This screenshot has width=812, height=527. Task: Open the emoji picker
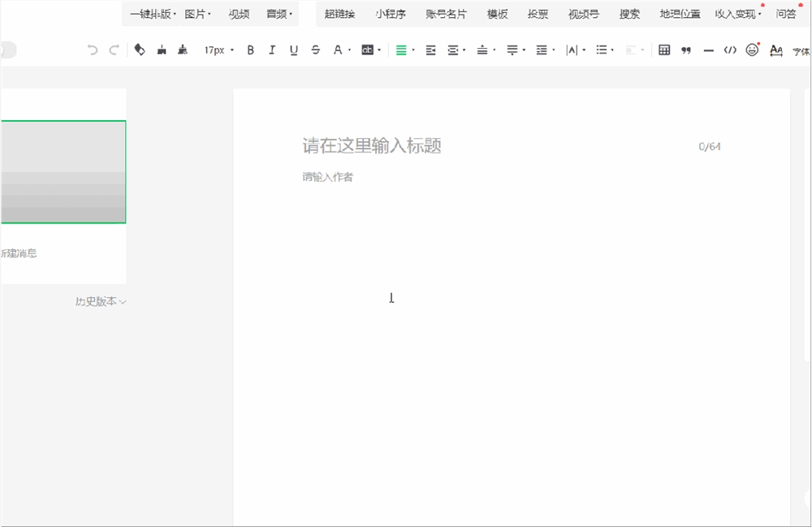[752, 50]
